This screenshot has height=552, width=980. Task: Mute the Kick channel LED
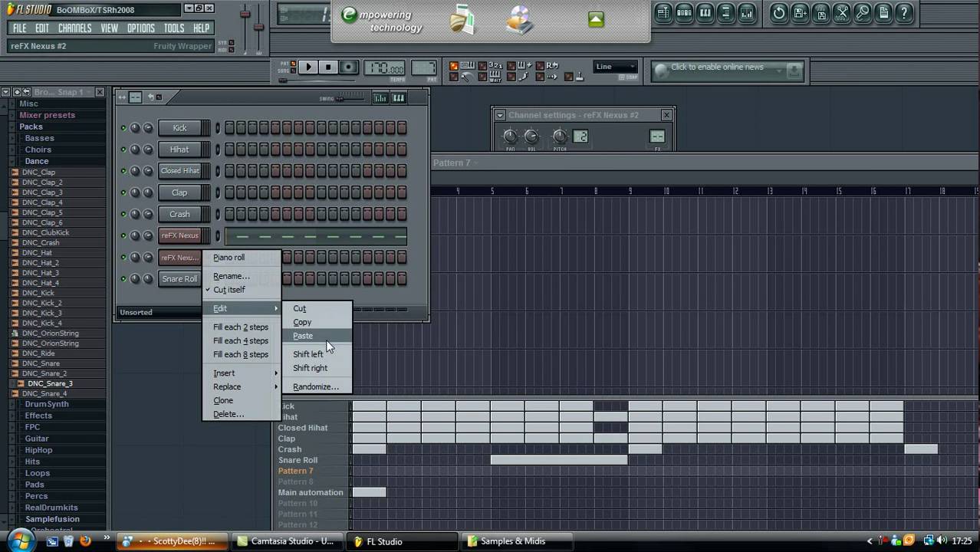coord(123,128)
